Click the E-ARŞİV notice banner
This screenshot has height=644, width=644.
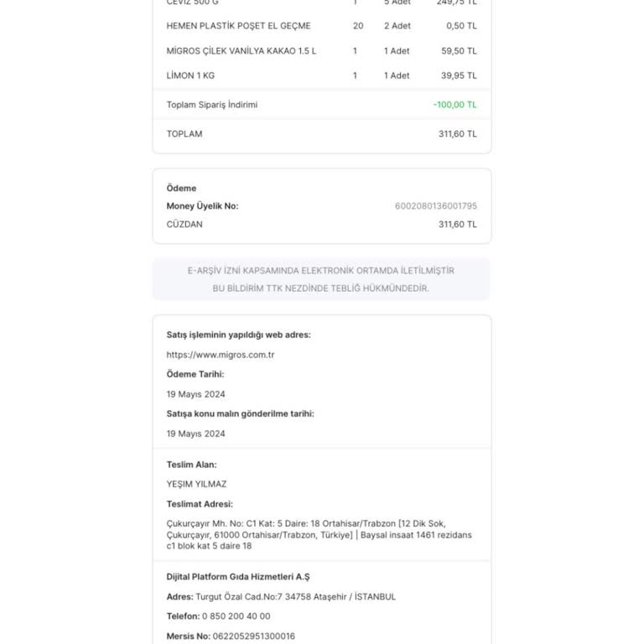(321, 279)
